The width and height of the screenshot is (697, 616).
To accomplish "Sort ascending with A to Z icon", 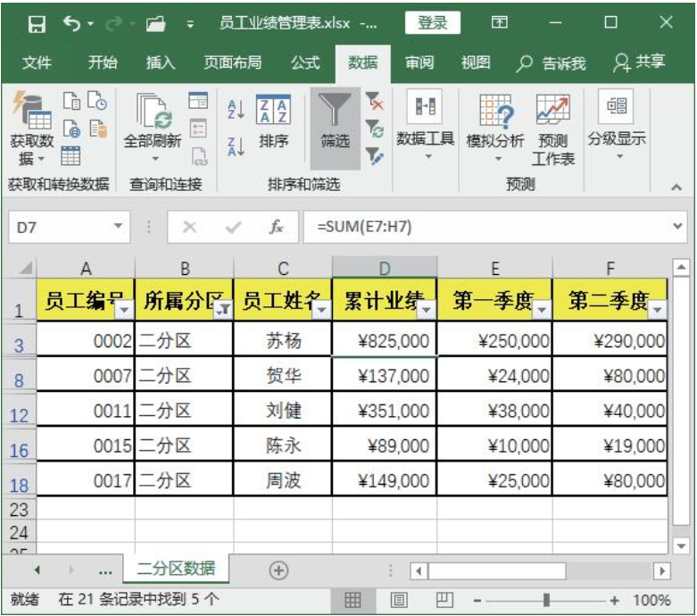I will click(x=236, y=109).
